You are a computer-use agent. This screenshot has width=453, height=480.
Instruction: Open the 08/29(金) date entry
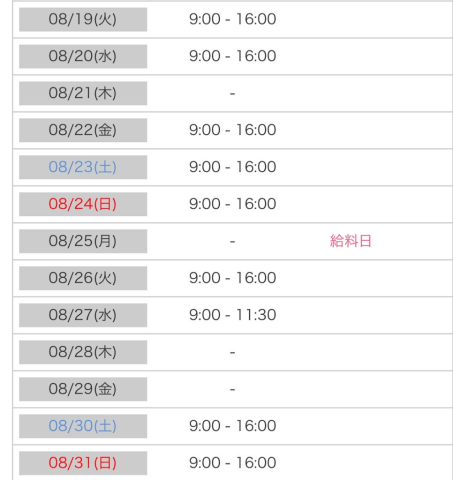coord(83,389)
